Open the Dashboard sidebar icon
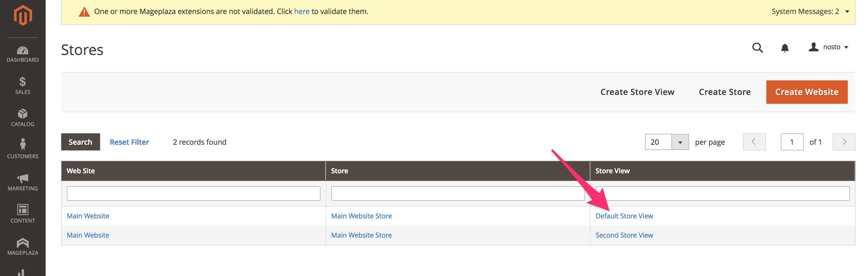Viewport: 868px width, 276px height. 23,54
